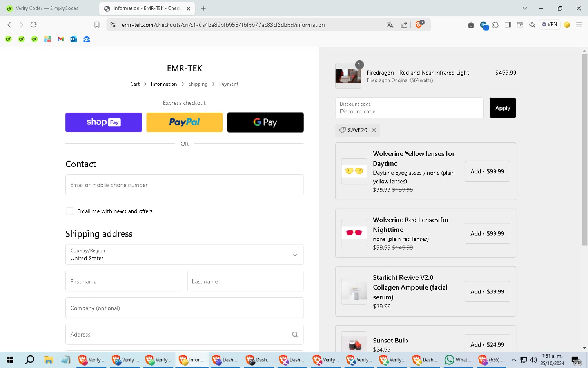
Task: Click the Wolverine Red Lenses thumbnail
Action: pyautogui.click(x=354, y=233)
